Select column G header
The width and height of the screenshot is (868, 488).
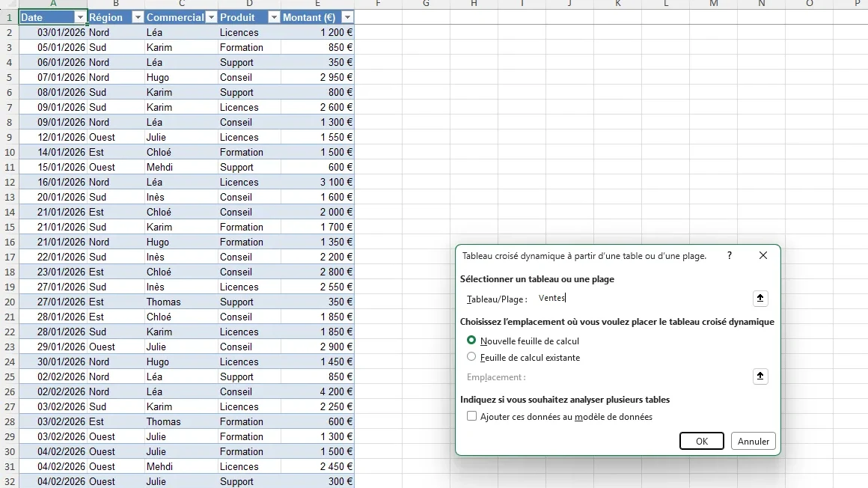(x=426, y=4)
